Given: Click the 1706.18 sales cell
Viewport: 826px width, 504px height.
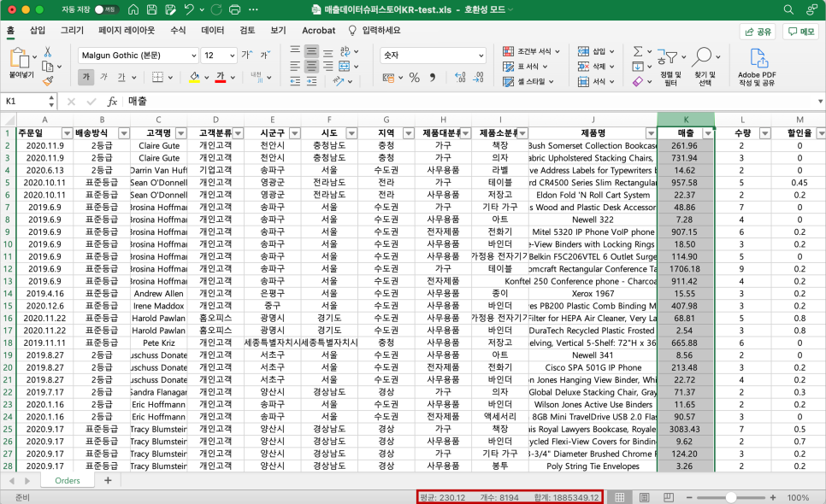Looking at the screenshot, I should pos(686,269).
